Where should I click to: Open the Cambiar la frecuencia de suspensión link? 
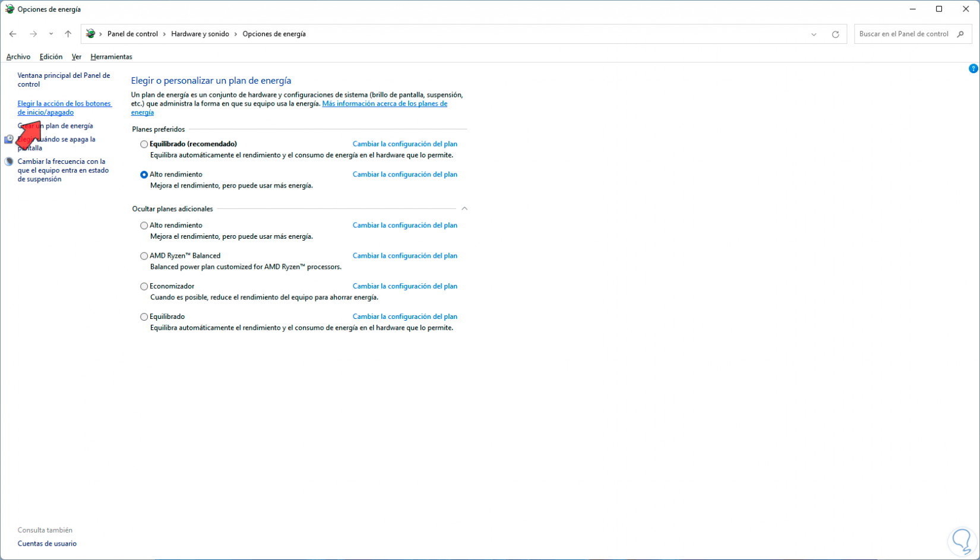(64, 170)
